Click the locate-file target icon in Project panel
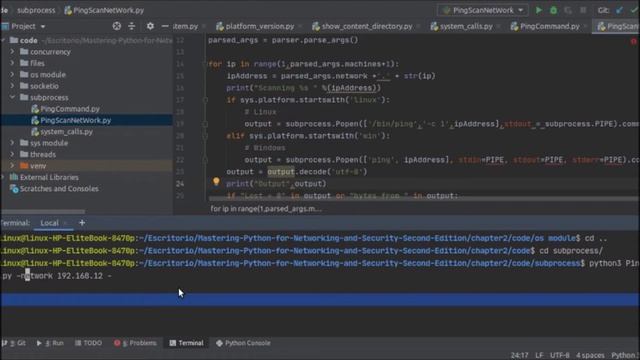This screenshot has height=360, width=640. point(117,26)
